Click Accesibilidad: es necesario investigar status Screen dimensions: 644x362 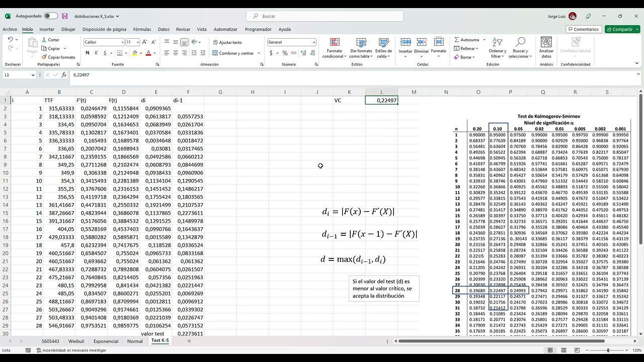click(x=71, y=350)
